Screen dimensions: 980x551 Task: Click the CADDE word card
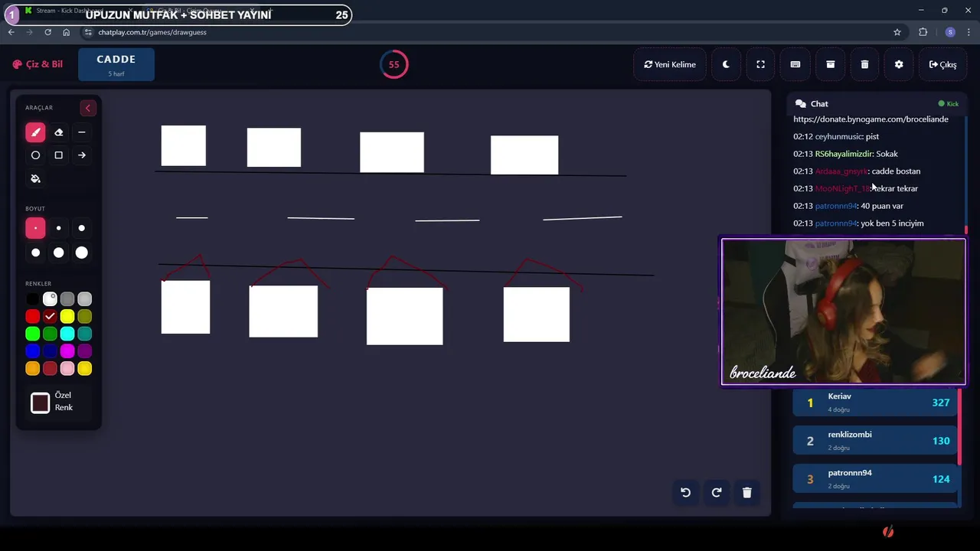click(116, 64)
